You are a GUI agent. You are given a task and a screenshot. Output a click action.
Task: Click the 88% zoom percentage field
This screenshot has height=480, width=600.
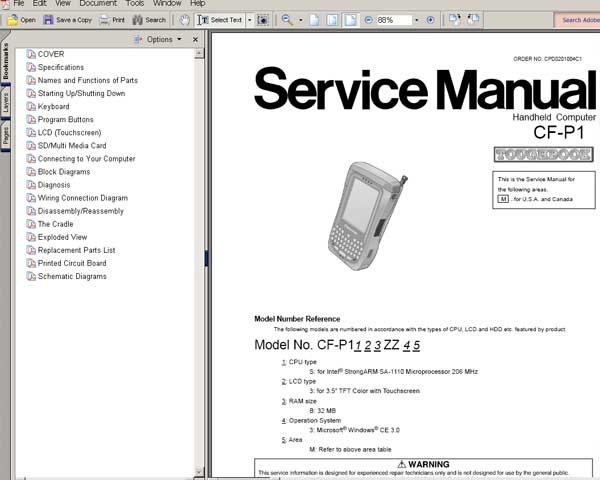coord(394,20)
